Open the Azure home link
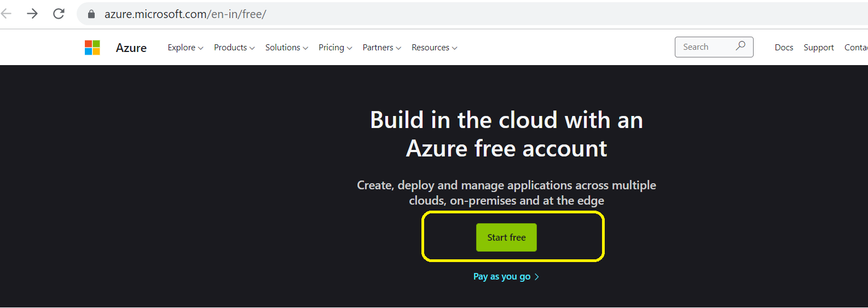The width and height of the screenshot is (868, 308). pyautogui.click(x=131, y=48)
